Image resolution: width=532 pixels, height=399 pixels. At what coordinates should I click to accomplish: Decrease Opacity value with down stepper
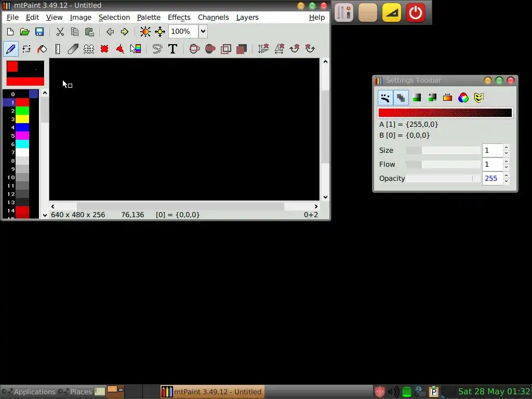click(506, 181)
